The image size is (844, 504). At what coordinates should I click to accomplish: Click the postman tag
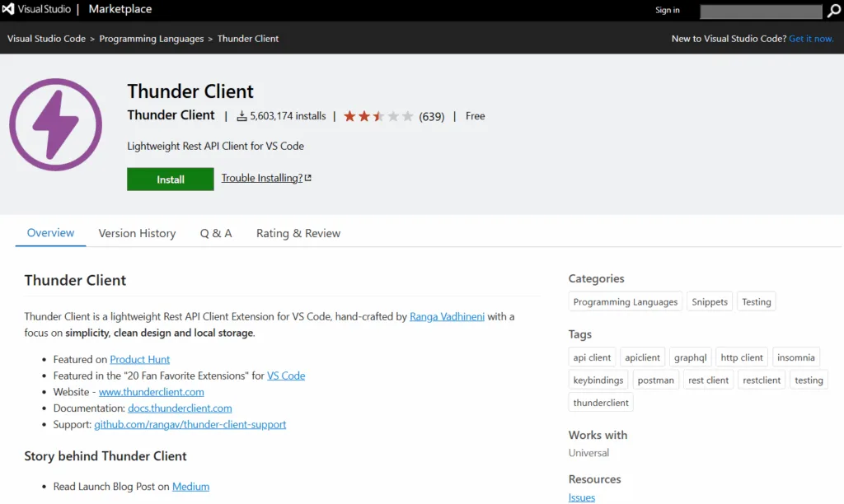click(655, 380)
